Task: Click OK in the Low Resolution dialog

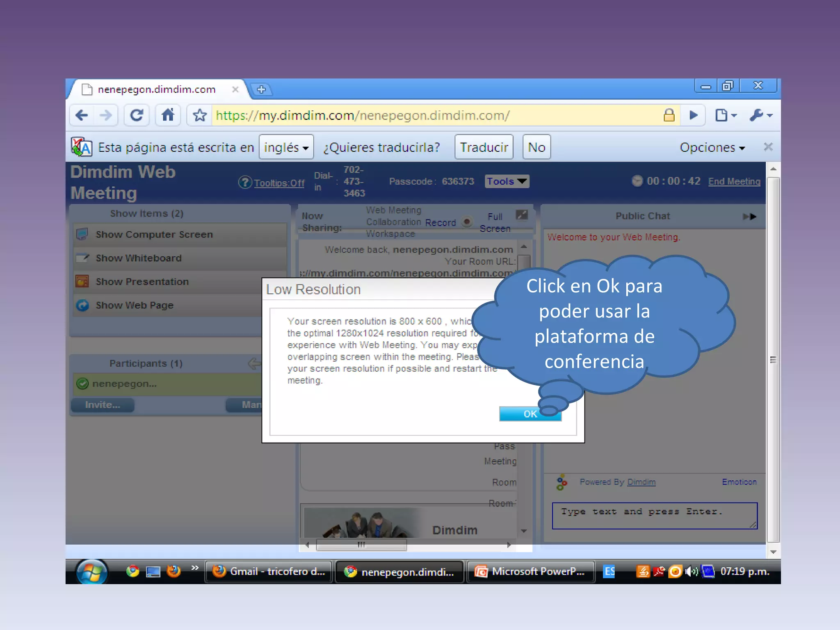Action: coord(530,414)
